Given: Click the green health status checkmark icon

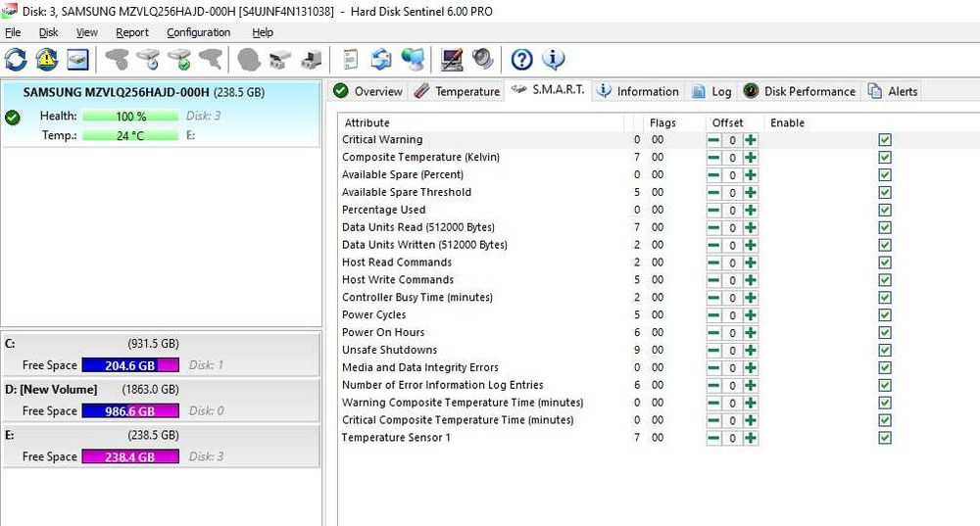Looking at the screenshot, I should click(13, 117).
